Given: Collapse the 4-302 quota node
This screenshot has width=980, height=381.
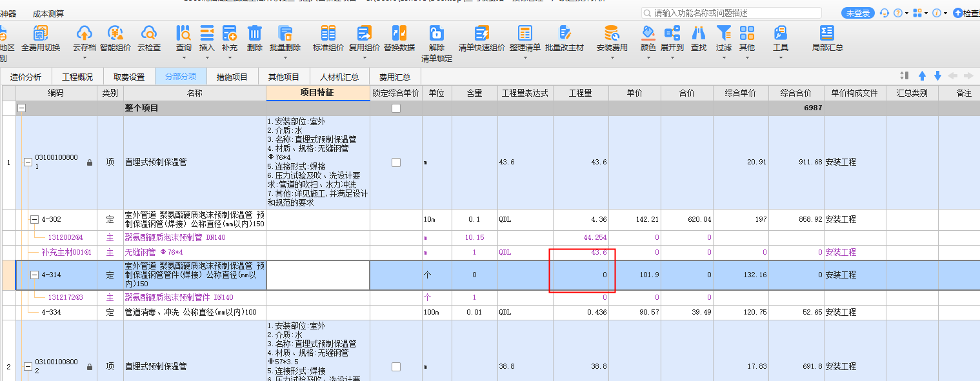Looking at the screenshot, I should click(34, 219).
